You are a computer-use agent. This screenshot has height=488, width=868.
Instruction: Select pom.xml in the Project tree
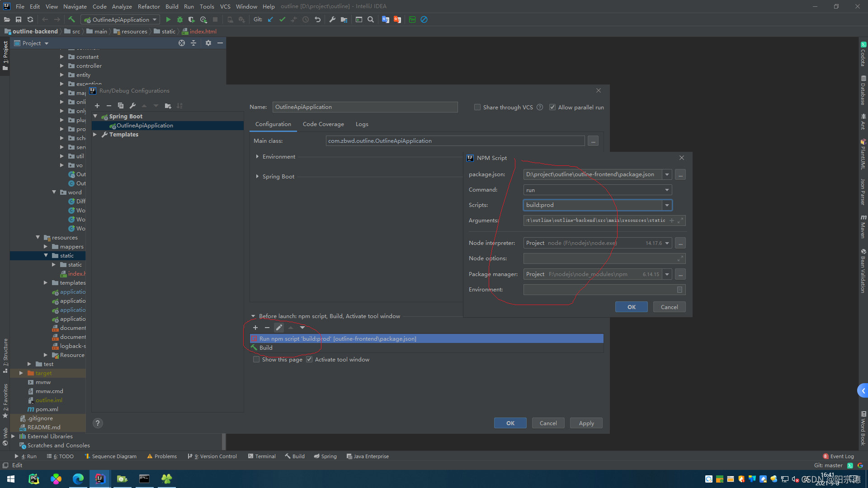click(47, 409)
